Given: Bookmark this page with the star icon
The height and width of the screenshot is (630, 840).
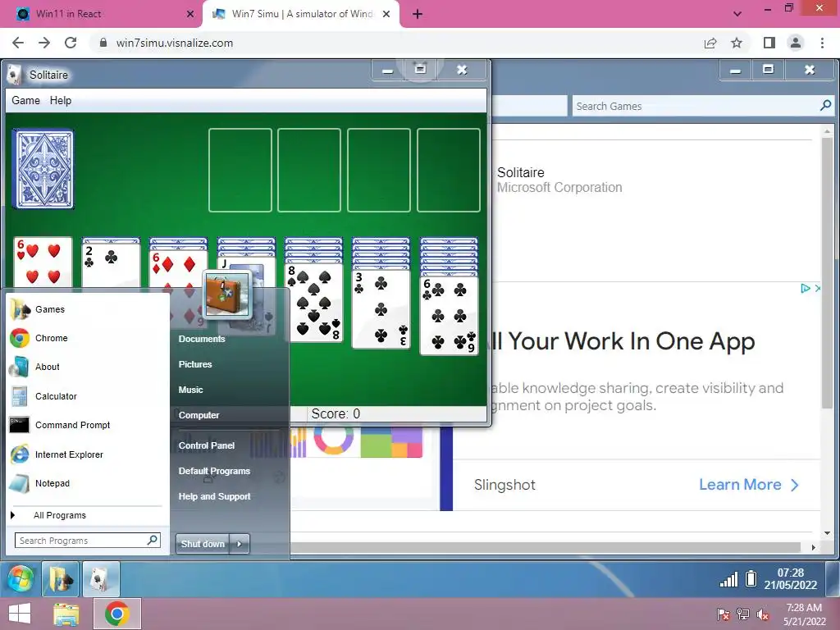Looking at the screenshot, I should coord(737,43).
